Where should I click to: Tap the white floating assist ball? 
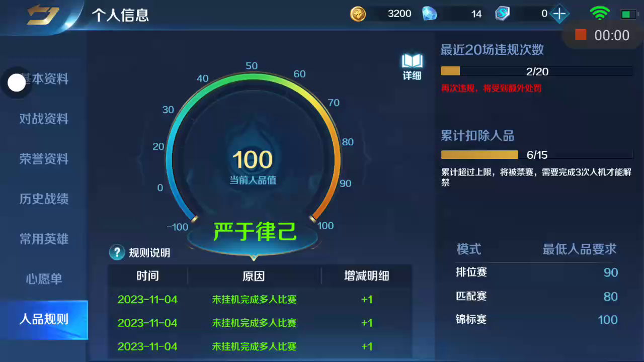17,82
